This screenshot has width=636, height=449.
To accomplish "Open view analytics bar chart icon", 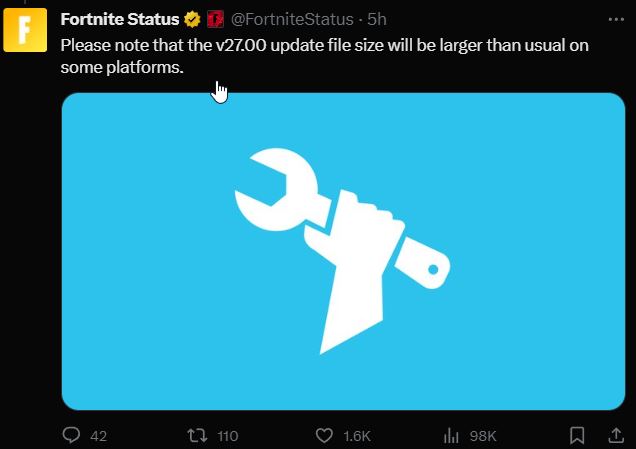I will (451, 436).
